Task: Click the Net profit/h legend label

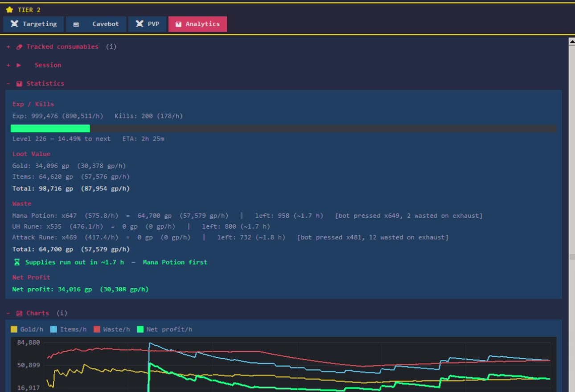Action: pyautogui.click(x=169, y=330)
